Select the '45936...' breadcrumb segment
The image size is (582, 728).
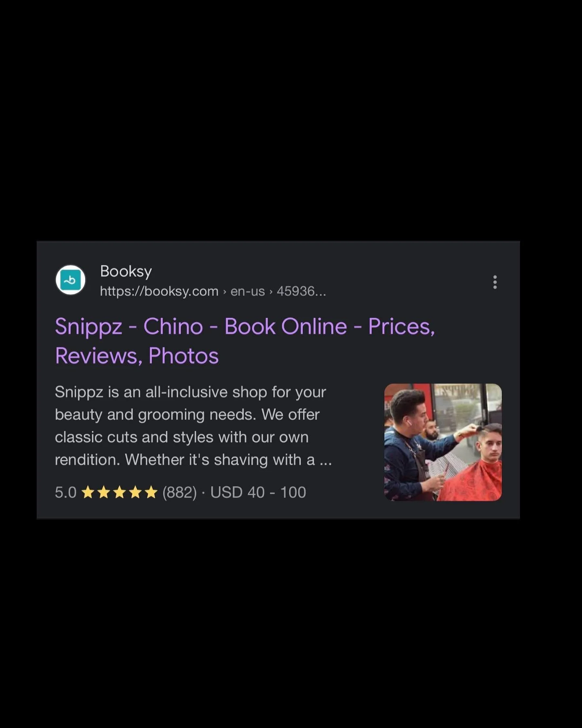point(301,291)
